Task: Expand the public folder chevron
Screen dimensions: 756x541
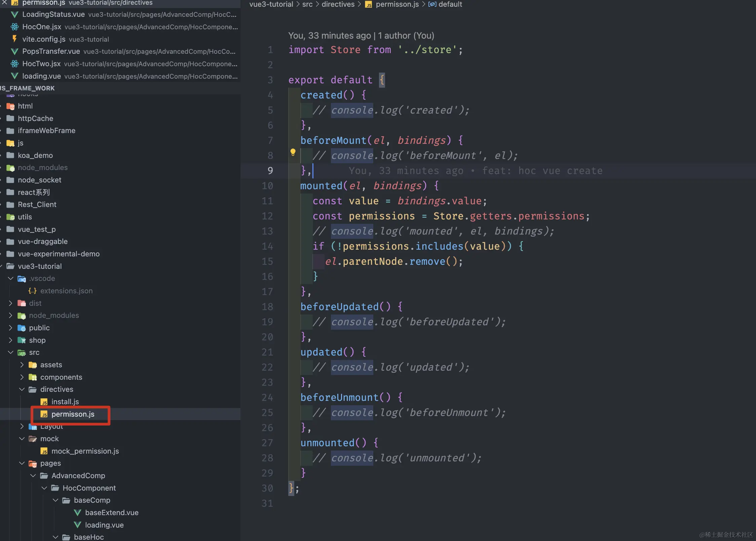Action: (x=10, y=328)
